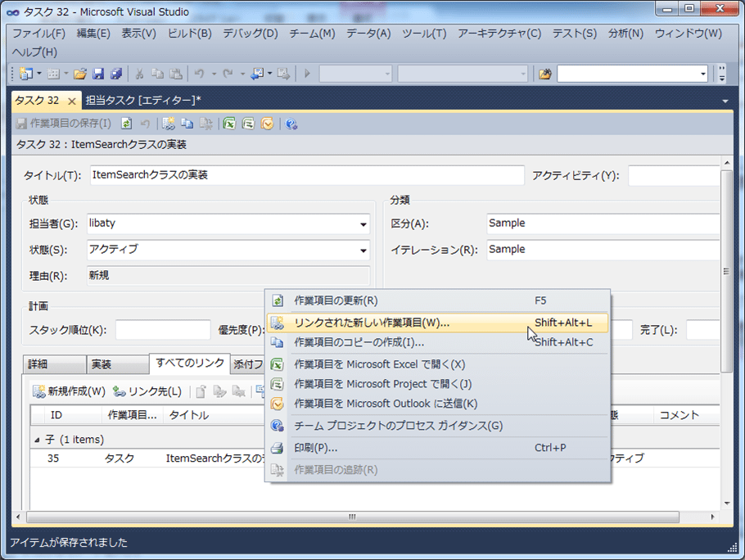
Task: Open the document tab list dropdown arrow
Action: [725, 102]
